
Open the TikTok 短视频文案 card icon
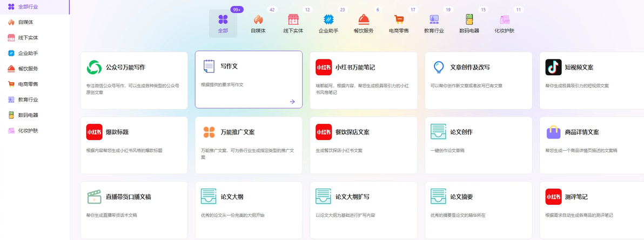553,68
